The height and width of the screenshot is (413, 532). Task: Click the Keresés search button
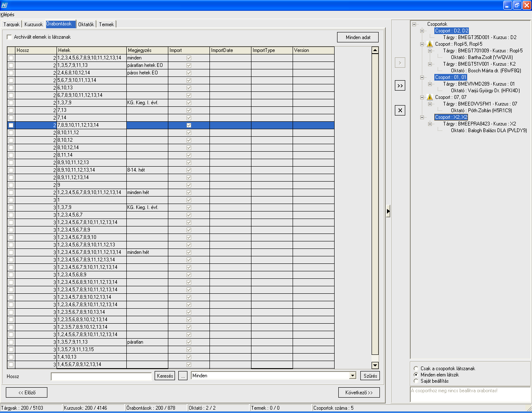tap(165, 376)
